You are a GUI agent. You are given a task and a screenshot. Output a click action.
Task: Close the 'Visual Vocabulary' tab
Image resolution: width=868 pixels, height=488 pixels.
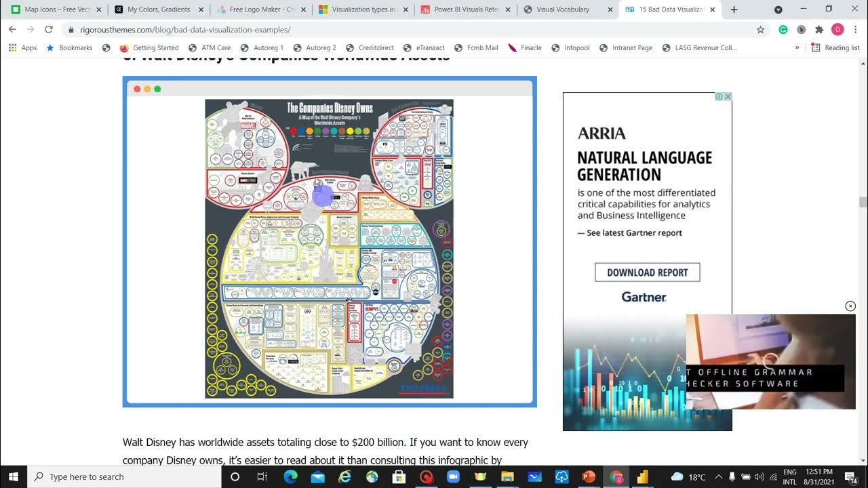pos(610,9)
